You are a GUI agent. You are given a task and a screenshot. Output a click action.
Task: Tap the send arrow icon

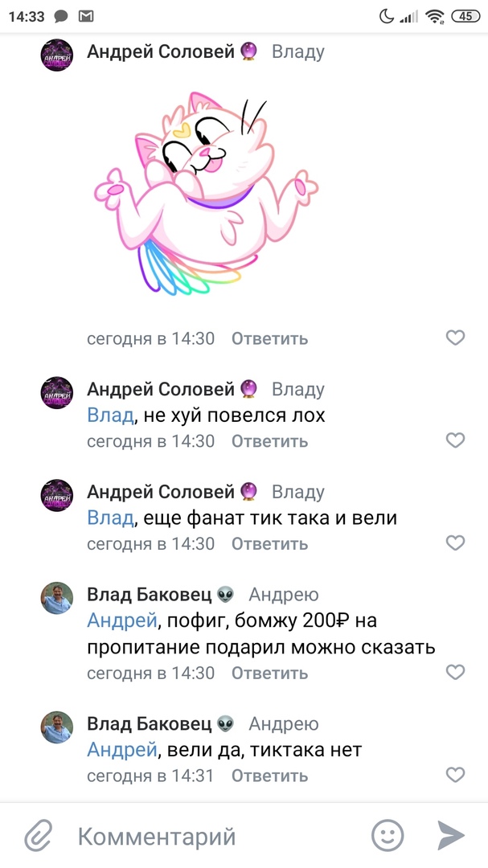point(451,835)
